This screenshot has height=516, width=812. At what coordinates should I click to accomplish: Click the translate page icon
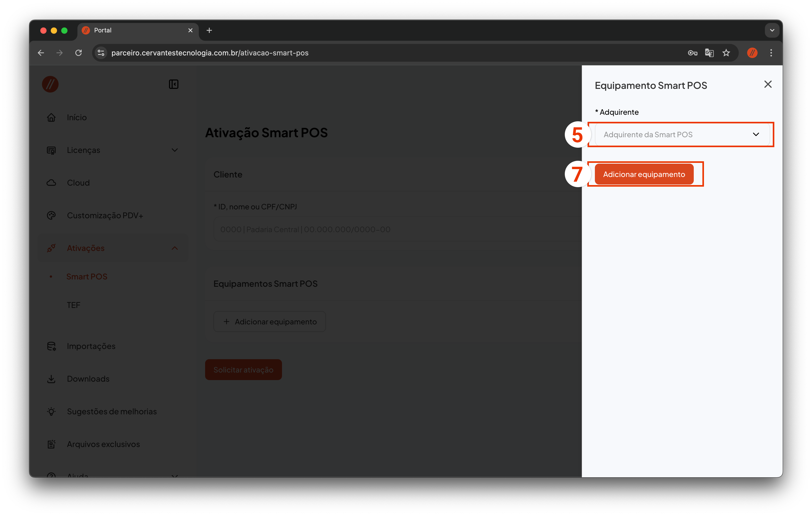tap(709, 53)
